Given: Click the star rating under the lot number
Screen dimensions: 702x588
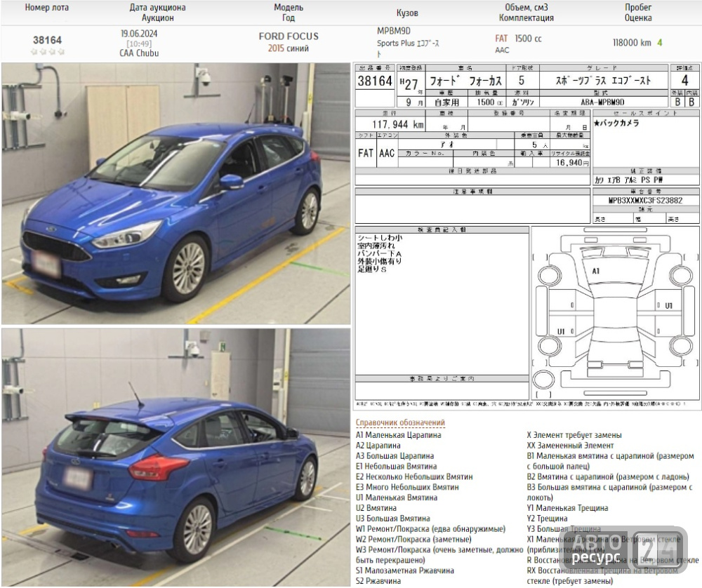Looking at the screenshot, I should (x=47, y=52).
